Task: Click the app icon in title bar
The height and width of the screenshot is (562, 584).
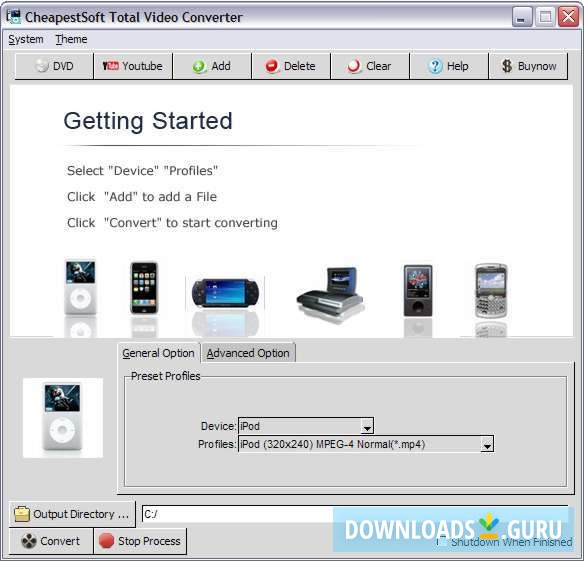Action: point(14,17)
